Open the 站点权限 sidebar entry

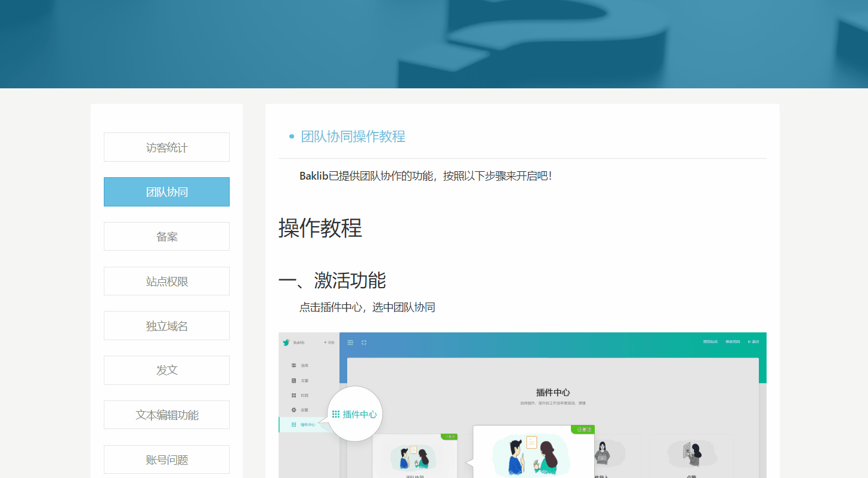166,281
